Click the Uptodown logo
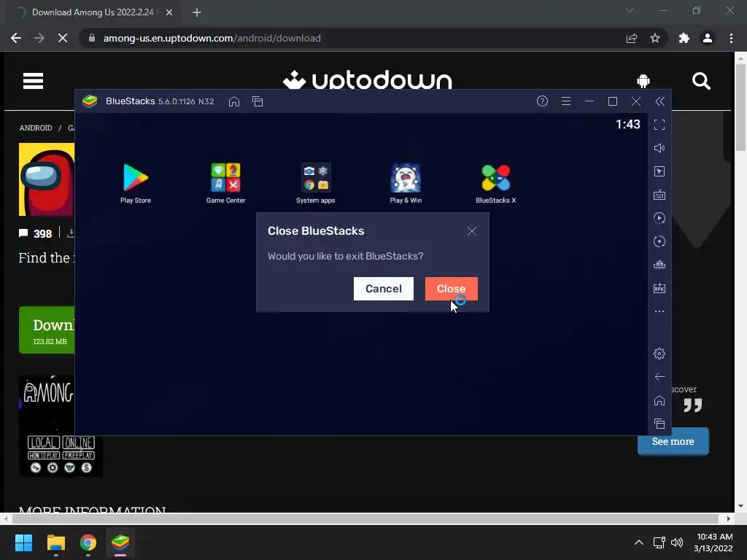Image resolution: width=747 pixels, height=560 pixels. pos(367,80)
